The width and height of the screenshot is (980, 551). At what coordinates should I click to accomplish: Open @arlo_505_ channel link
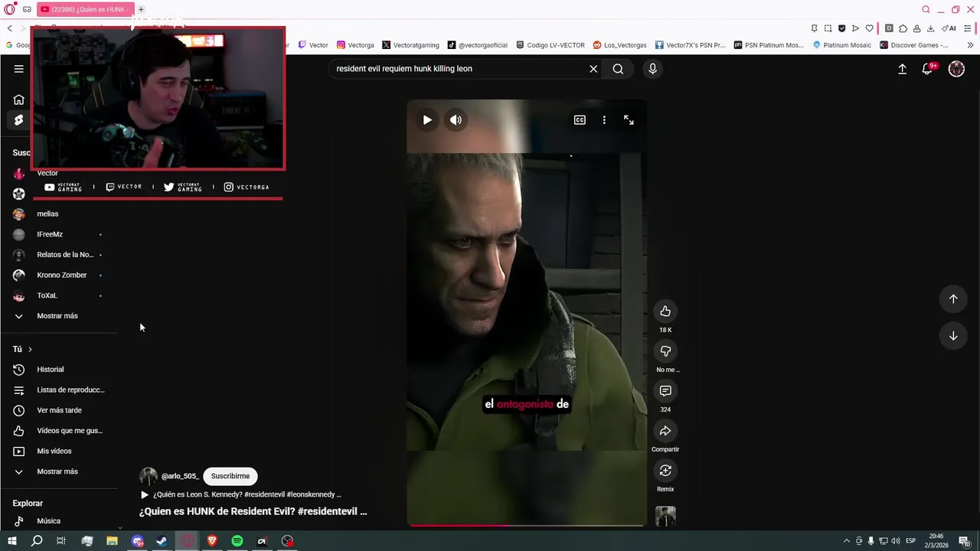coord(180,476)
